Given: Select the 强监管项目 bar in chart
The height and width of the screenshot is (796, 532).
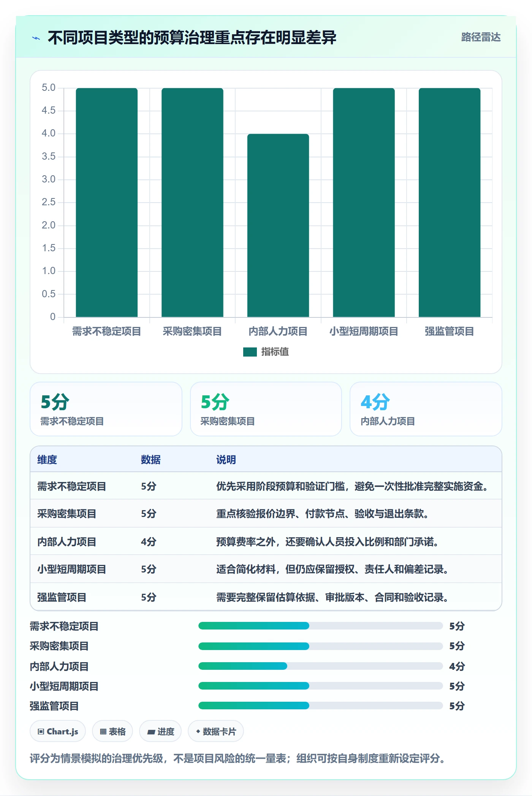Looking at the screenshot, I should 450,202.
